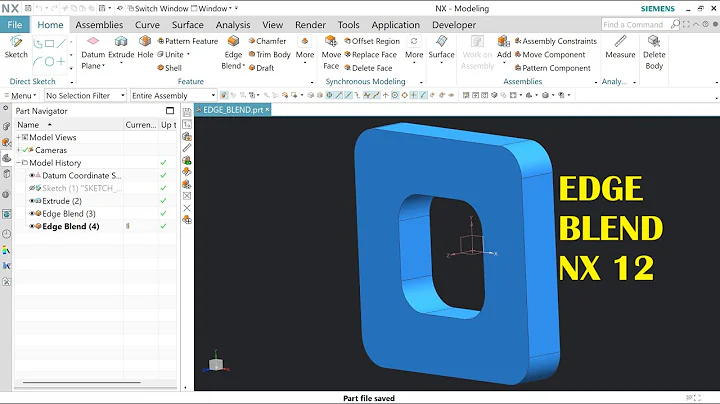Toggle visibility of Extrude (2)
The width and height of the screenshot is (720, 404).
(x=32, y=201)
